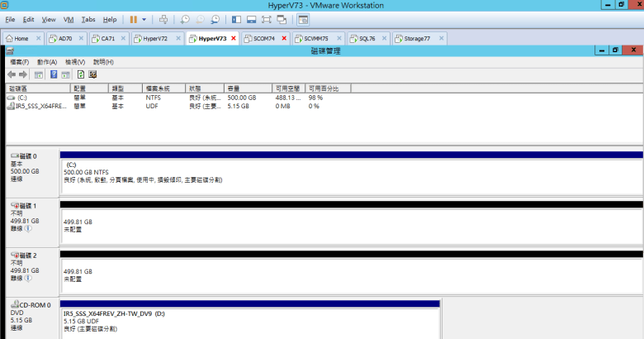Sort volumes by 檔案系統 column header
Screen dimensions: 644x339
pos(157,88)
